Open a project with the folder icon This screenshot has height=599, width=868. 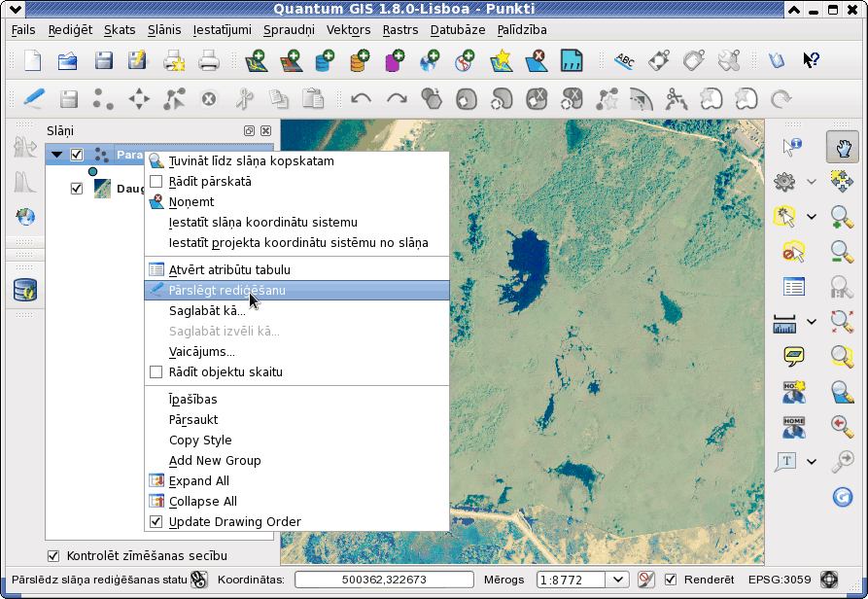pyautogui.click(x=67, y=60)
